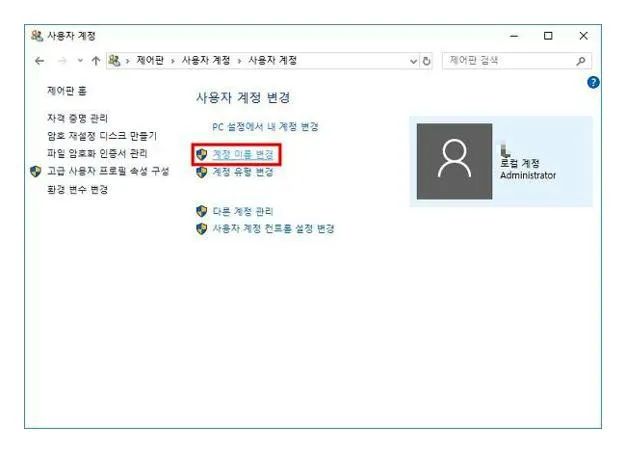
Task: Expand the address bar history dropdown
Action: coord(413,61)
